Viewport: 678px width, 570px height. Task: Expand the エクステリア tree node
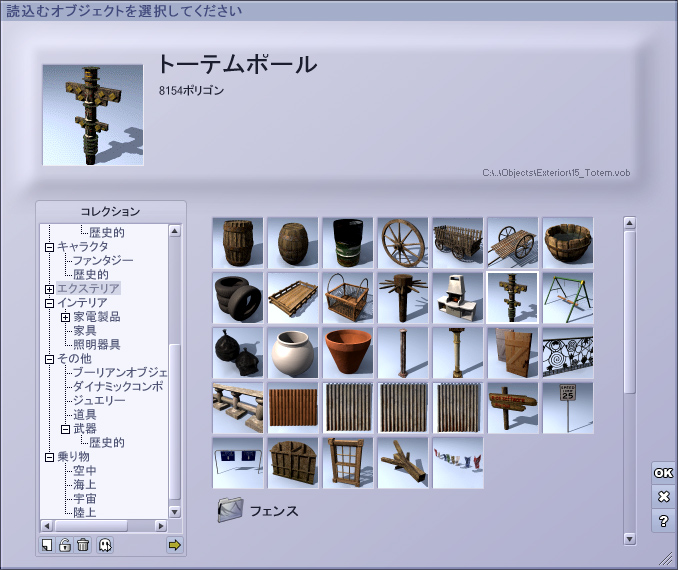50,289
